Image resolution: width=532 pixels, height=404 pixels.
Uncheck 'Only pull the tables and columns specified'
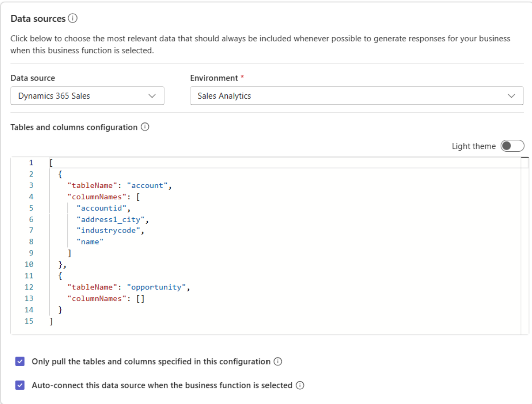[20, 361]
